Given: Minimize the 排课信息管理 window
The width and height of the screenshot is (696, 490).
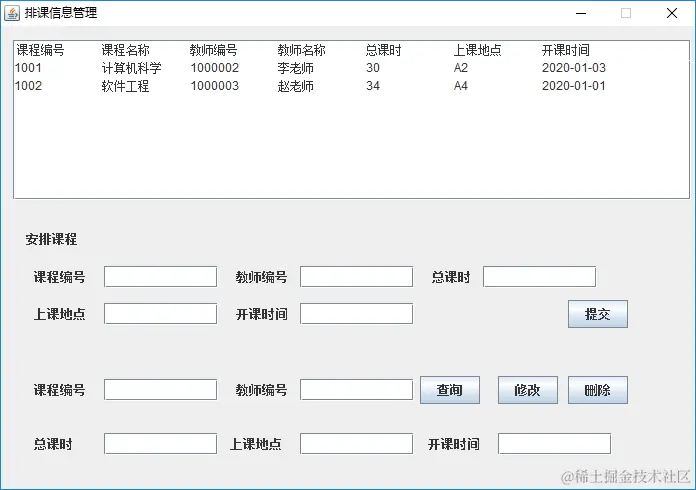Looking at the screenshot, I should 581,13.
